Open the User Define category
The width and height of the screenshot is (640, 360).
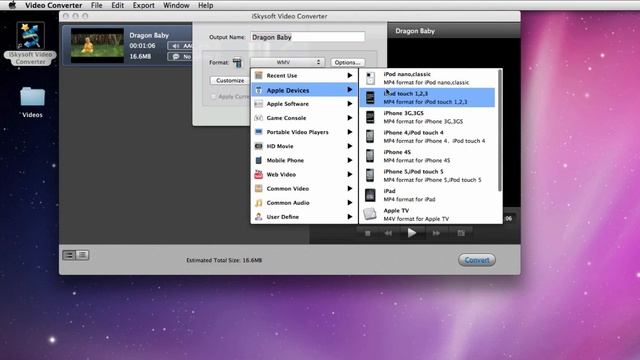304,217
